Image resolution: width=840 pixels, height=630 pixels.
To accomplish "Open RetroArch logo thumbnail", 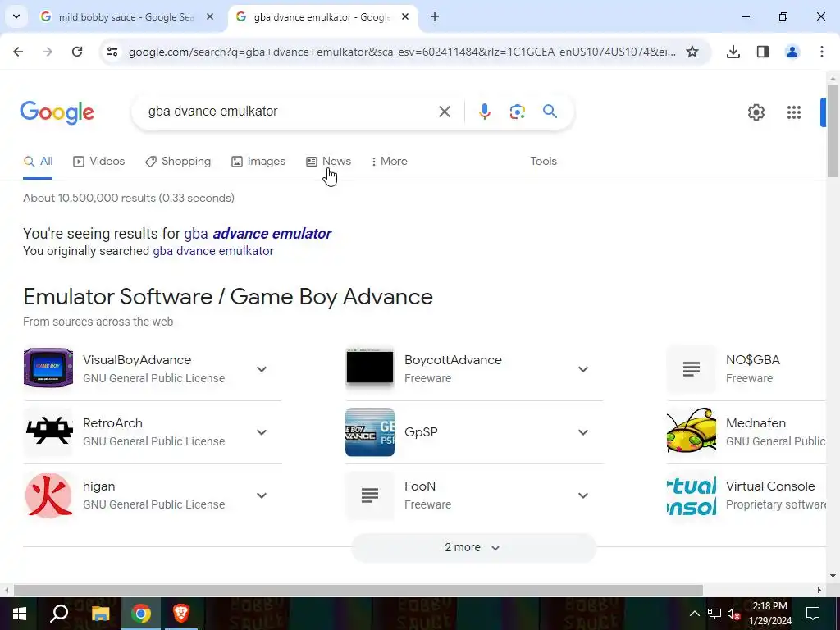I will click(x=48, y=432).
